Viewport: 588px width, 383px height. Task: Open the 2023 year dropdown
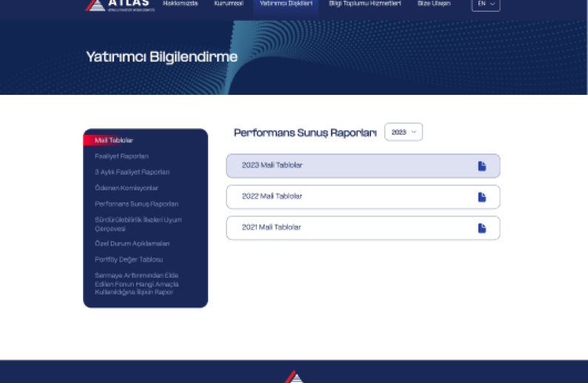(404, 132)
